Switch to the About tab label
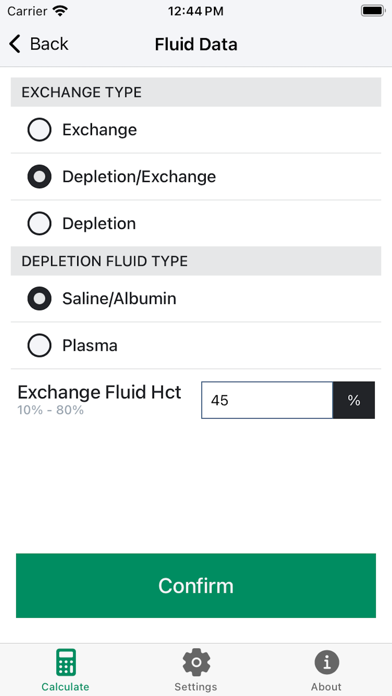This screenshot has width=392, height=696. [326, 687]
